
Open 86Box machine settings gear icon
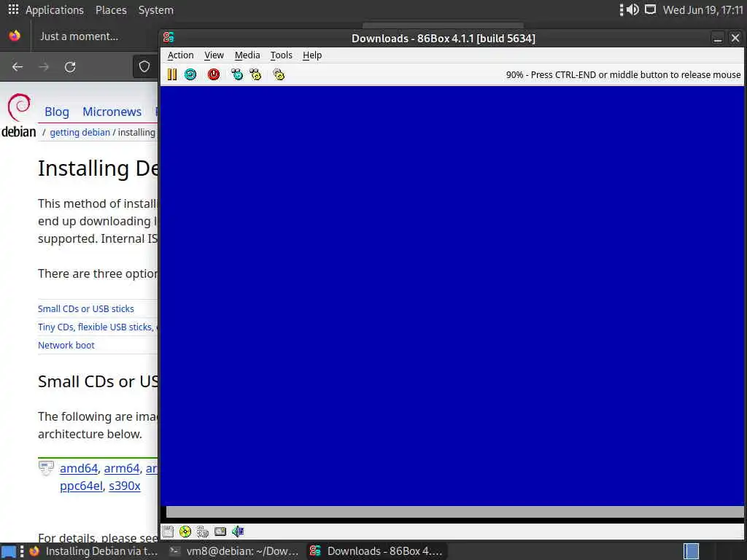(x=279, y=74)
